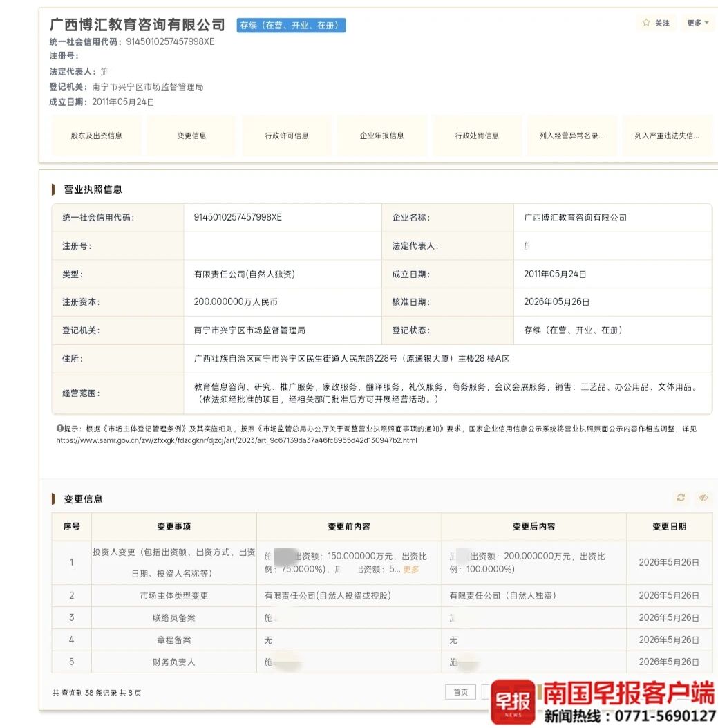718x728 pixels.
Task: Click the 变更信息 section heading
Action: [83, 499]
